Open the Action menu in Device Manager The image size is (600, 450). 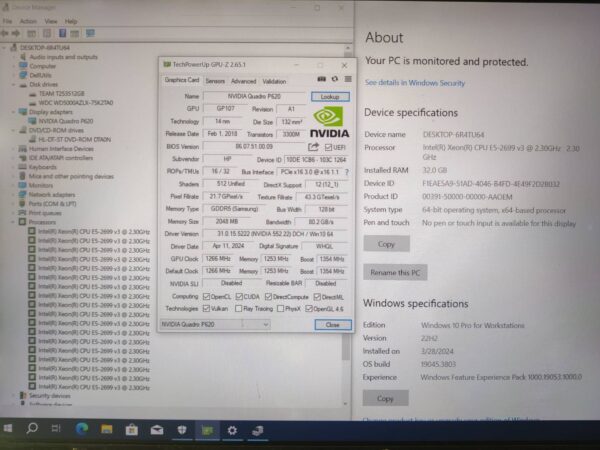pyautogui.click(x=28, y=21)
